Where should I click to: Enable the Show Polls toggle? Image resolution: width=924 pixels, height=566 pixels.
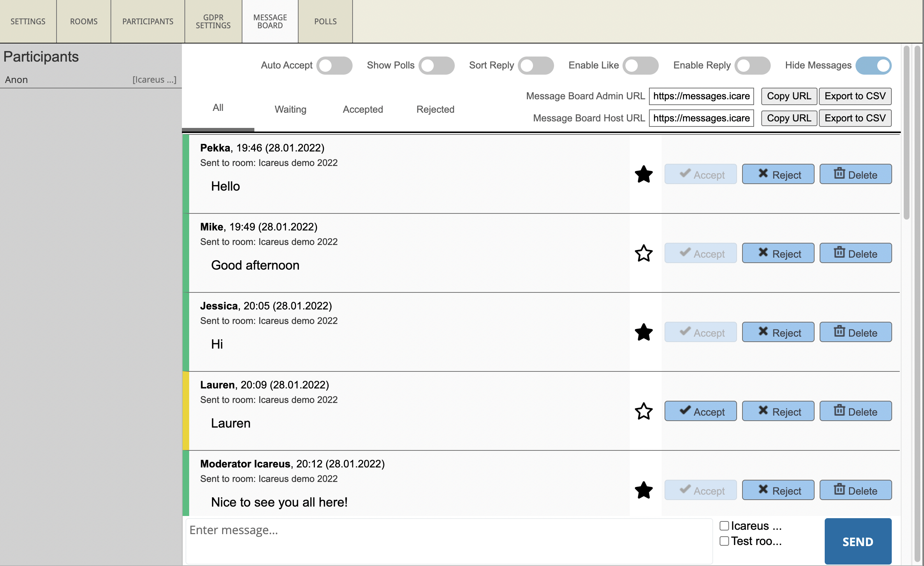[436, 66]
